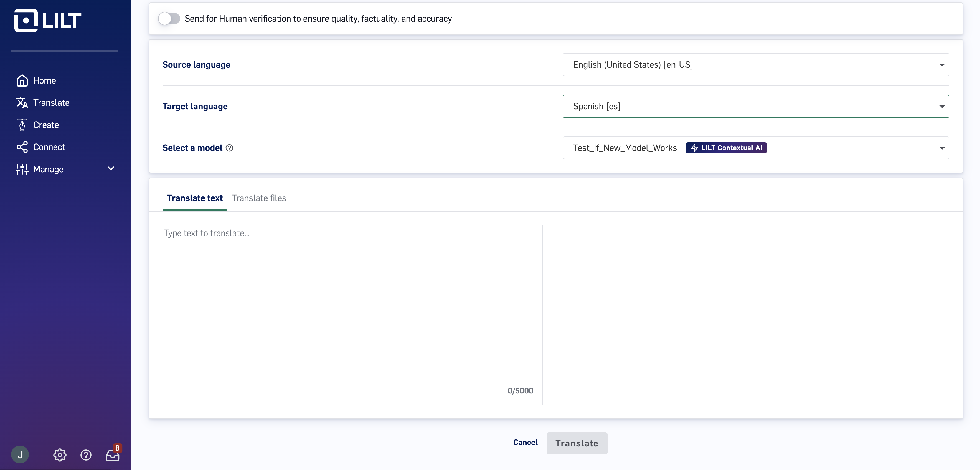This screenshot has height=470, width=980.
Task: Open the Source language dropdown
Action: point(756,65)
